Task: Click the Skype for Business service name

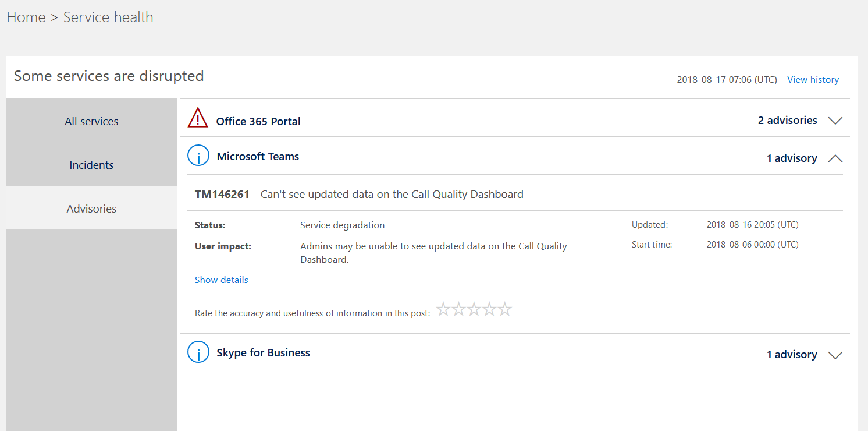Action: pos(263,352)
